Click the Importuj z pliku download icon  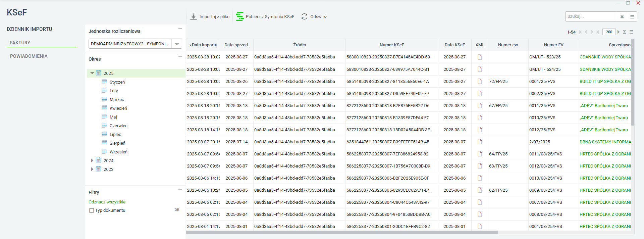[x=194, y=16]
